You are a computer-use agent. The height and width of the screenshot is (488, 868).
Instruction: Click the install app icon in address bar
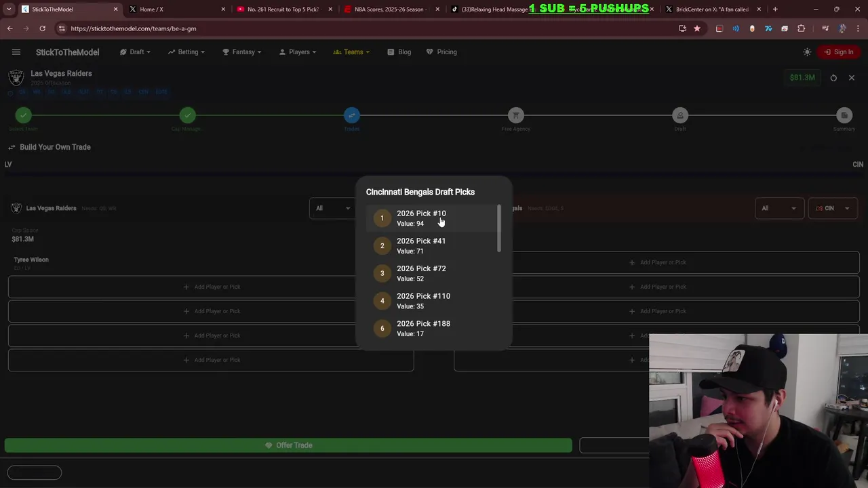[682, 28]
